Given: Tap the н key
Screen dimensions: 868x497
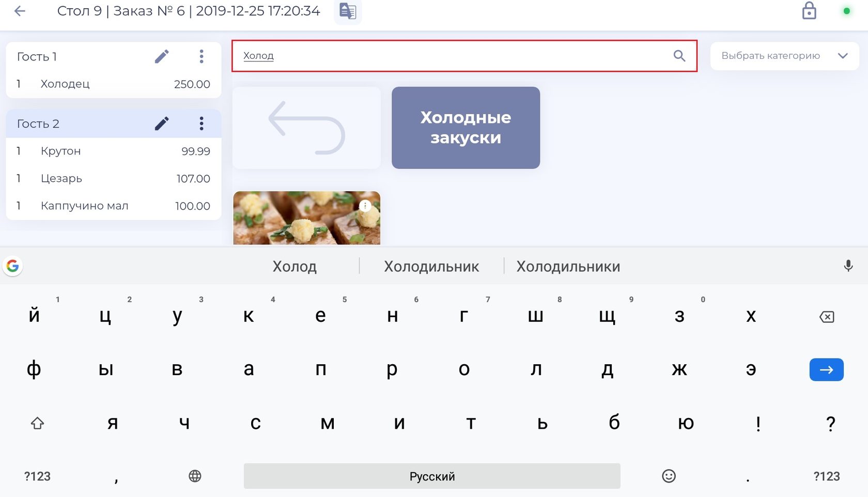Looking at the screenshot, I should pos(392,315).
